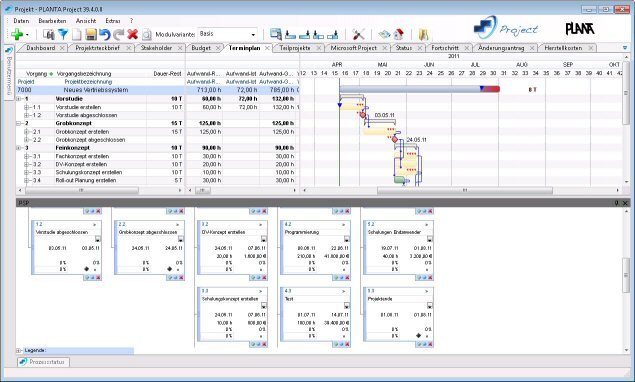Click the blue back navigation arrows icon

384,34
